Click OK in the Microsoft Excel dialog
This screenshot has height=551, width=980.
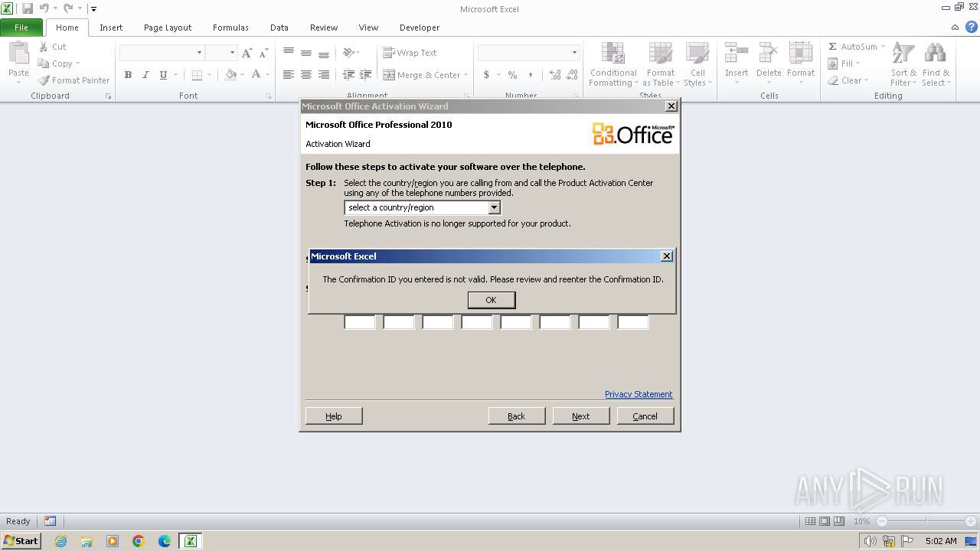point(492,300)
